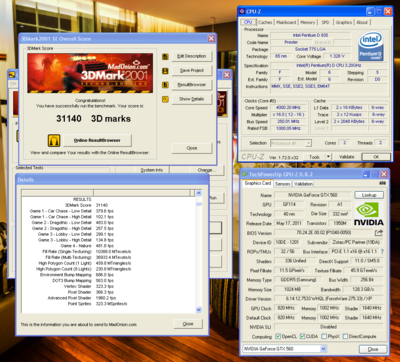Open the NVIDIA GeForce GTX 560 card dropdown
Image resolution: width=400 pixels, height=362 pixels.
click(323, 349)
